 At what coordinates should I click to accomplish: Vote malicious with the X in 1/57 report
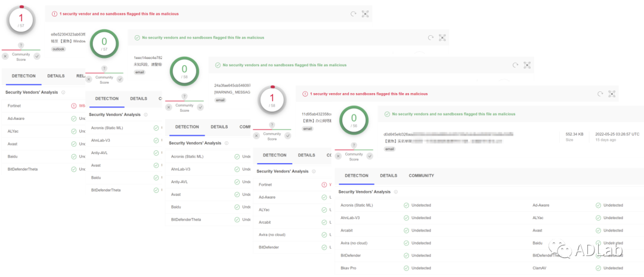(x=5, y=56)
